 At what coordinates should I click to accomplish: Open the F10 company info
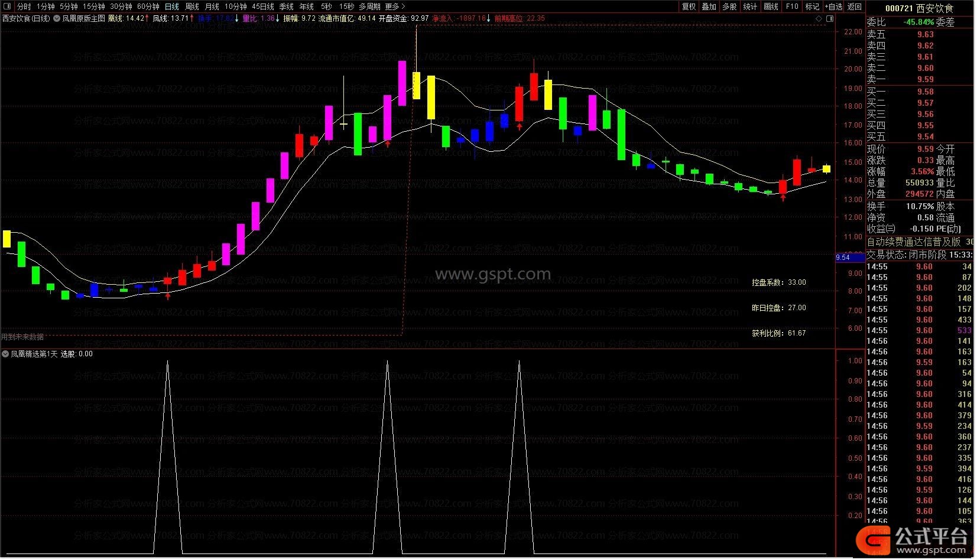coord(792,6)
